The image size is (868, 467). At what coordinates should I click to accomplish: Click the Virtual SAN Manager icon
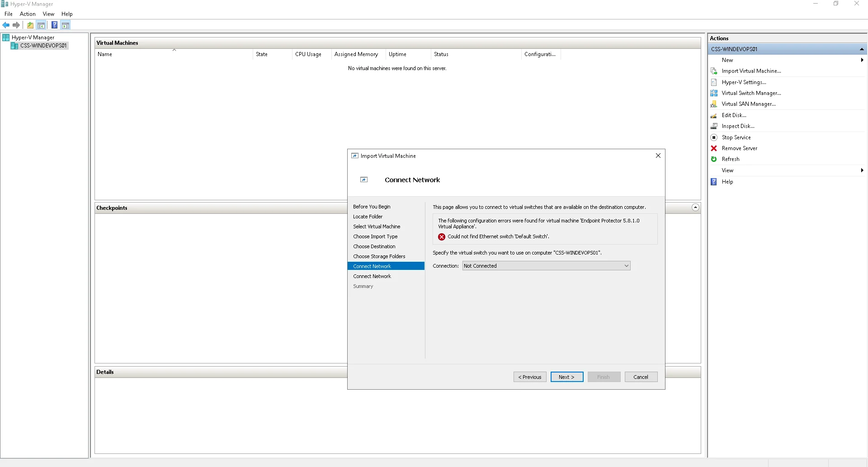[714, 104]
